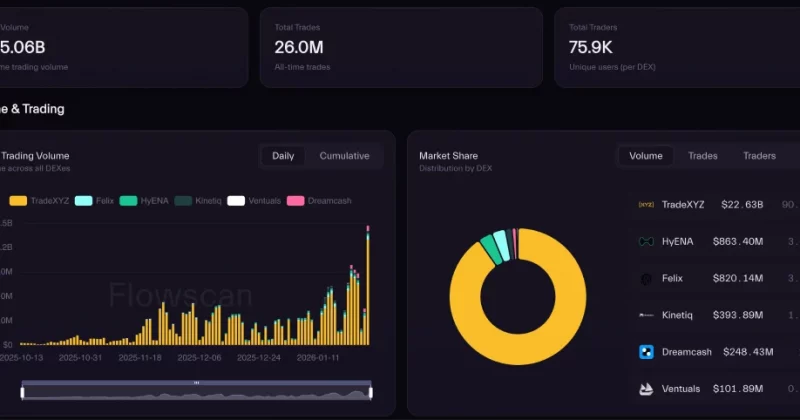
Task: Click the $22.63B TradeXYZ volume value
Action: pyautogui.click(x=742, y=205)
